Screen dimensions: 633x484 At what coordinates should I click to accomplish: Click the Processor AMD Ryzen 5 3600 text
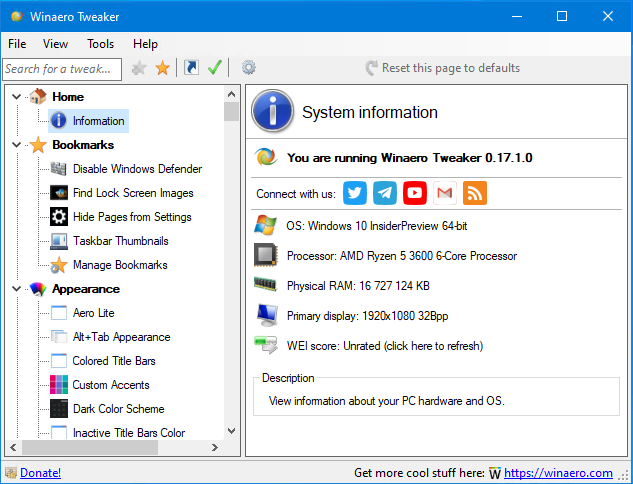[x=402, y=256]
